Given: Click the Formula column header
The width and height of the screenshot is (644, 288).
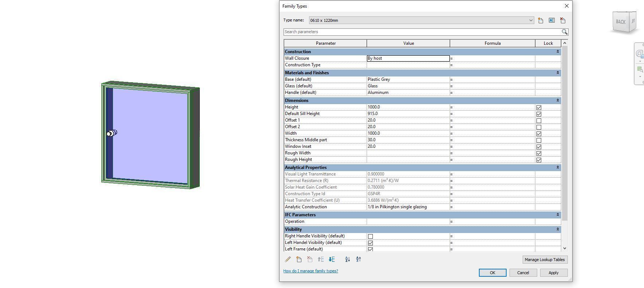Looking at the screenshot, I should (x=492, y=43).
